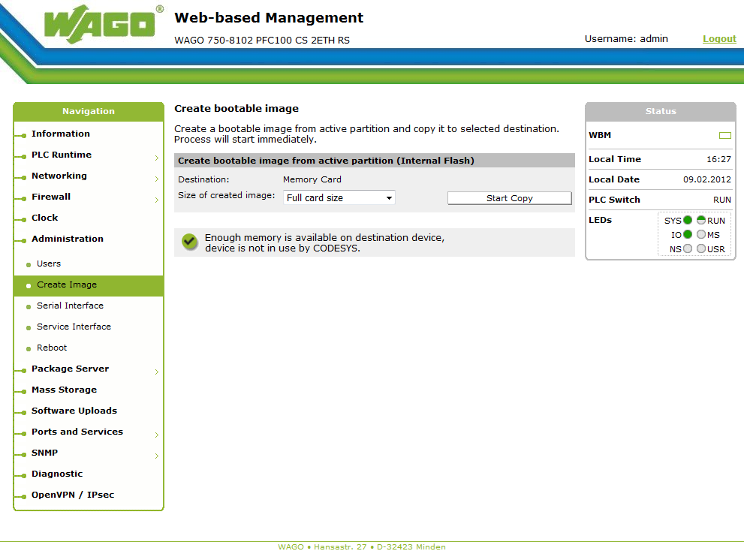Open the Information page
Image resolution: width=744 pixels, height=560 pixels.
click(x=61, y=134)
